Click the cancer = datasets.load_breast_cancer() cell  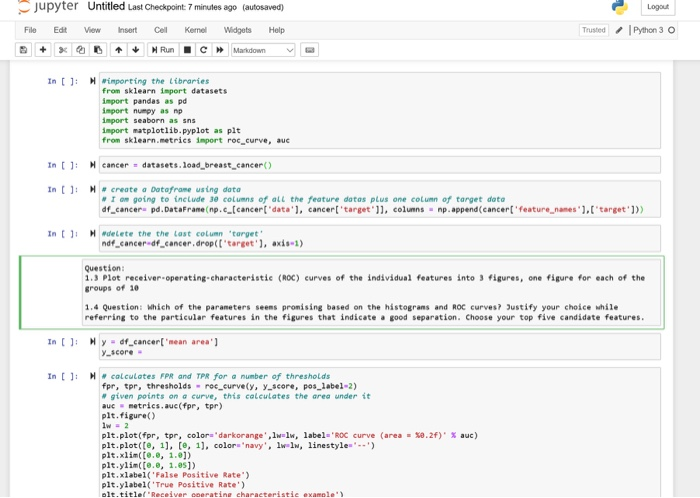click(x=379, y=165)
